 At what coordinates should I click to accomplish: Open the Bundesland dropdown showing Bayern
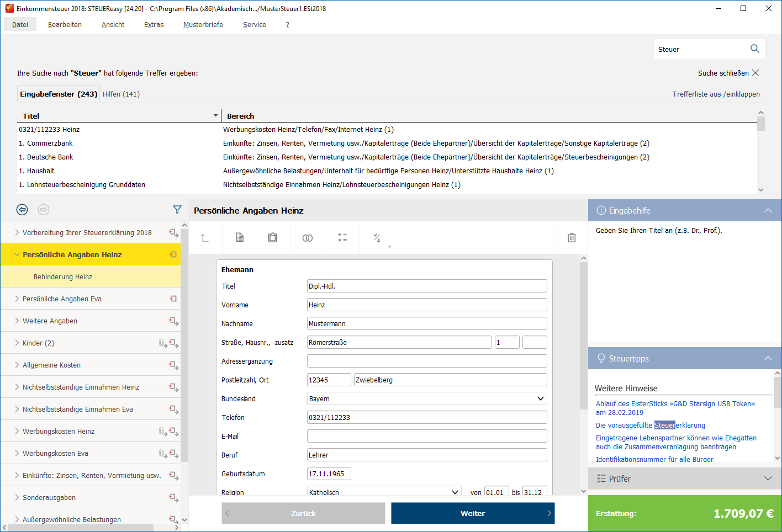(x=427, y=399)
